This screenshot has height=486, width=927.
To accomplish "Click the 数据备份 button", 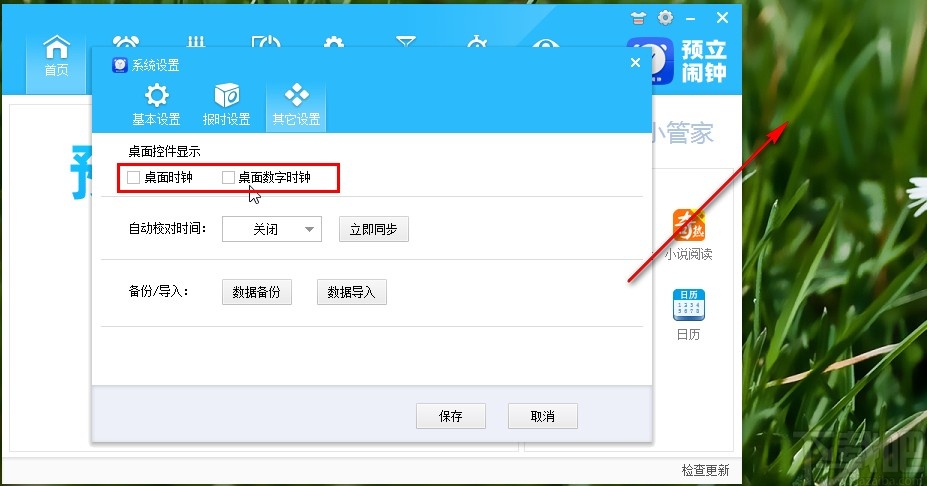I will click(257, 292).
